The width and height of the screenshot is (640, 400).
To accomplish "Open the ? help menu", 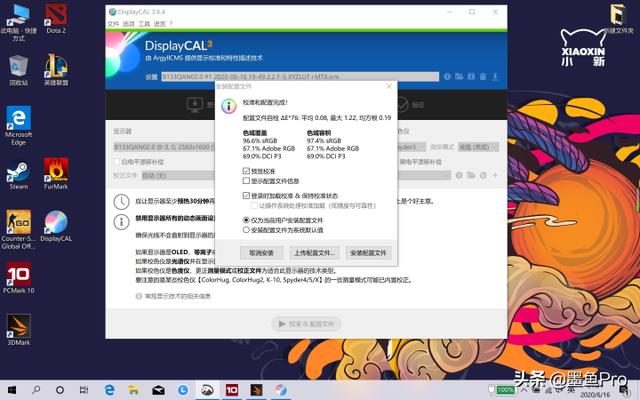I will point(171,24).
